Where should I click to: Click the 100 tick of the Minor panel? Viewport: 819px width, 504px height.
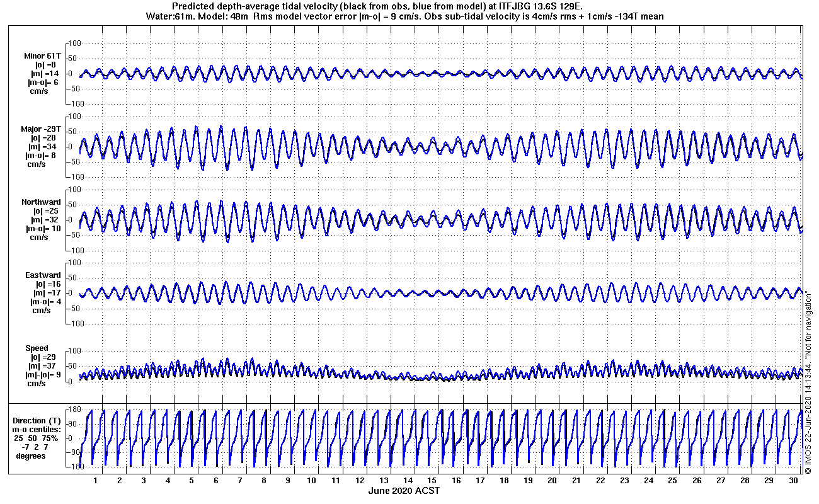click(74, 43)
